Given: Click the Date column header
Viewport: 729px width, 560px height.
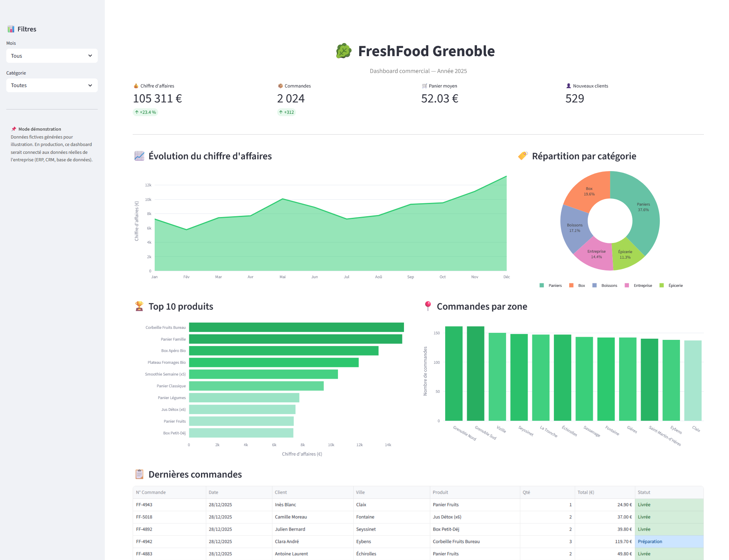Looking at the screenshot, I should (x=213, y=492).
